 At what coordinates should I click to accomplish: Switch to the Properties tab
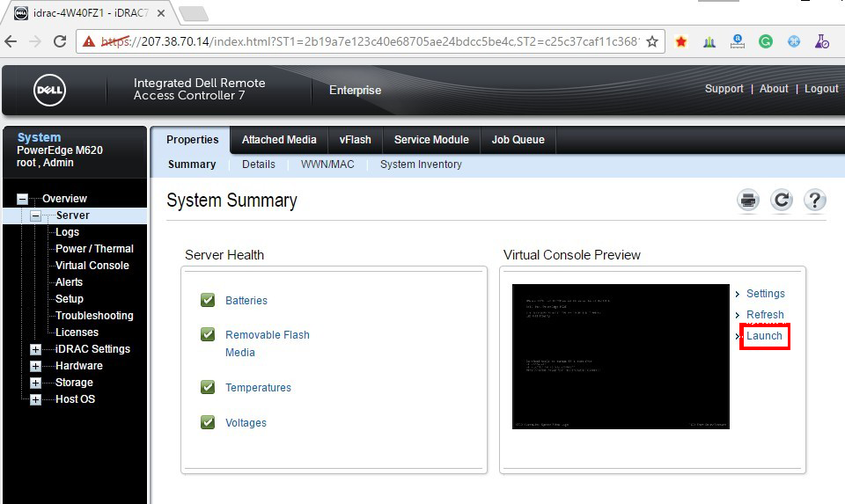coord(193,140)
